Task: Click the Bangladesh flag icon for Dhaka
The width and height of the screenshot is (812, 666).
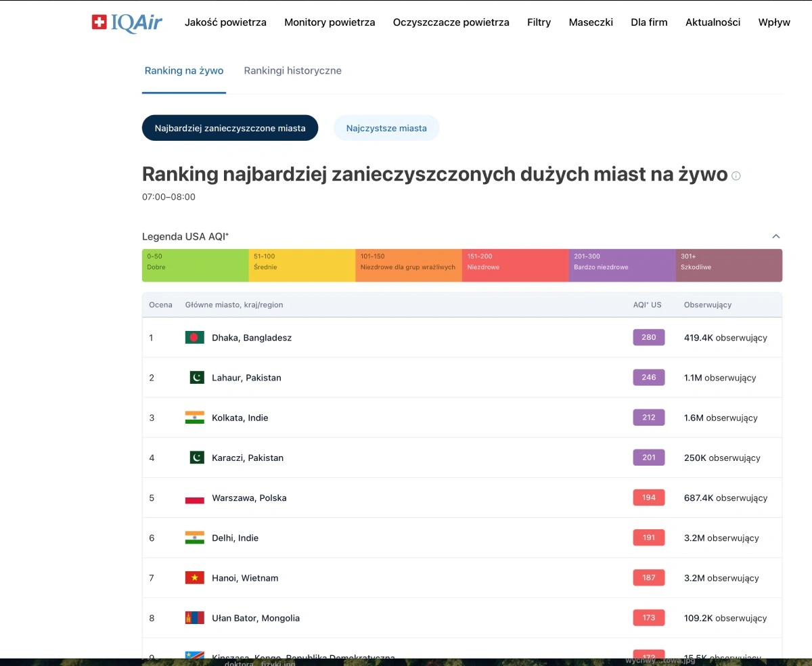Action: [194, 337]
